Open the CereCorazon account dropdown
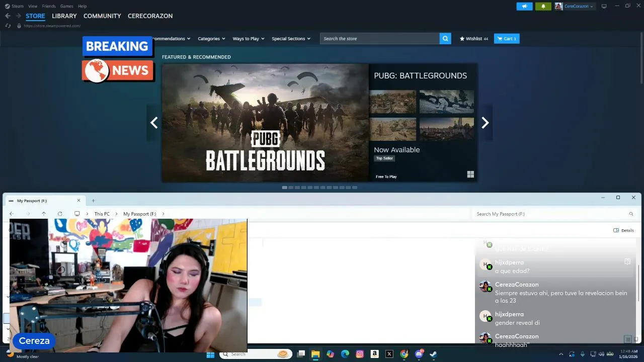Image resolution: width=644 pixels, height=362 pixels. coord(575,7)
